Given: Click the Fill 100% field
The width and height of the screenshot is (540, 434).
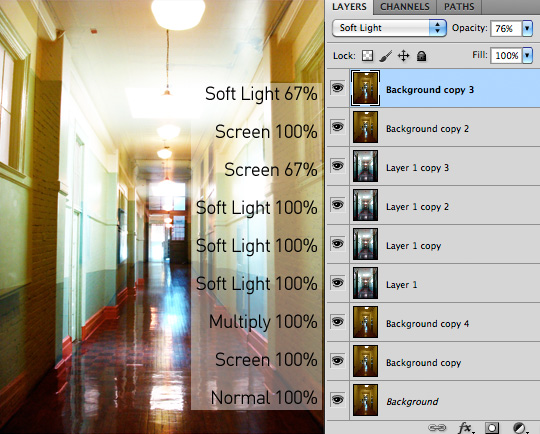Looking at the screenshot, I should (507, 55).
